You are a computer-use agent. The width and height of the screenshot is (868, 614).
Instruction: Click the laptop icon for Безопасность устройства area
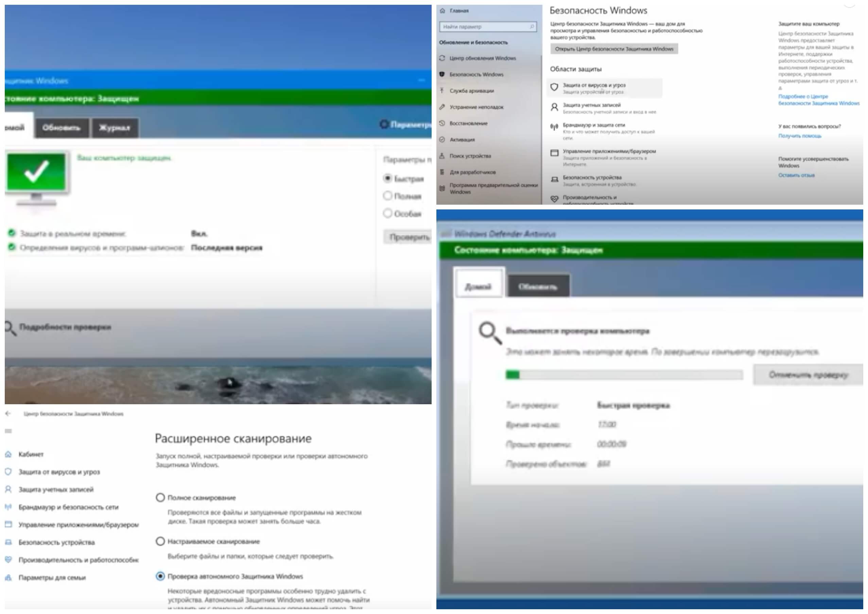554,180
